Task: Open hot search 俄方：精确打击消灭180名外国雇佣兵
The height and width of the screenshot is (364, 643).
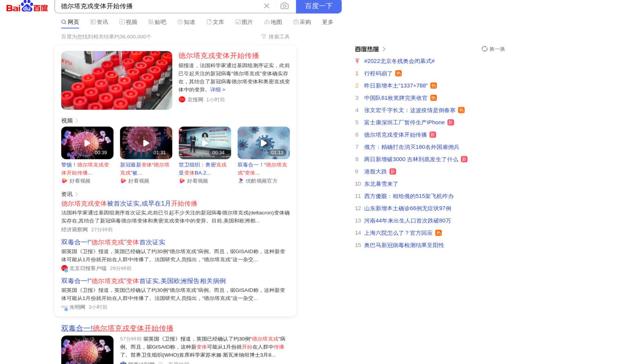Action: [x=411, y=147]
